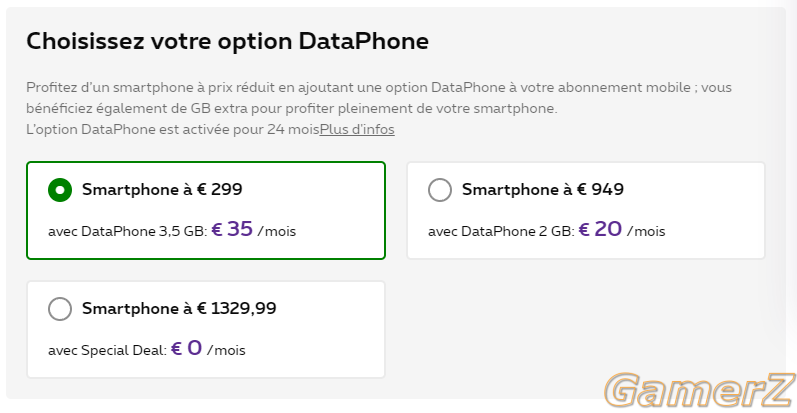Click the "avec DataPhone 2 GB" label
Viewport: 797px width, 413px height.
click(x=501, y=232)
